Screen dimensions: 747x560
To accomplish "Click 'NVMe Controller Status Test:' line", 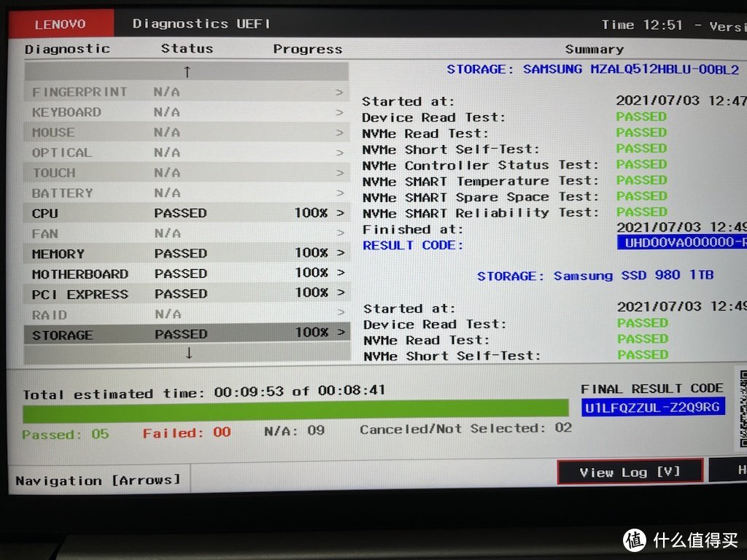I will coord(480,166).
